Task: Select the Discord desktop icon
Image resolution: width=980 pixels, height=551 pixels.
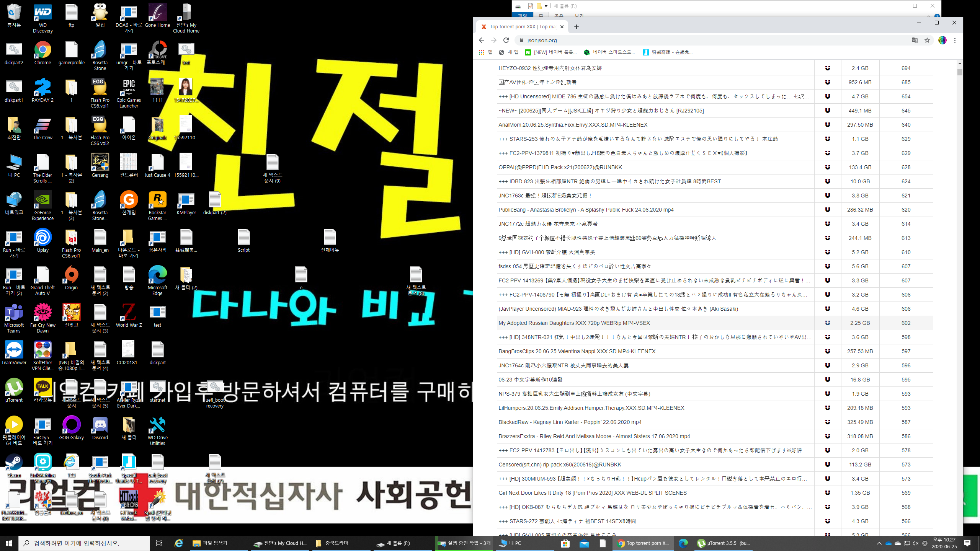Action: pyautogui.click(x=100, y=428)
